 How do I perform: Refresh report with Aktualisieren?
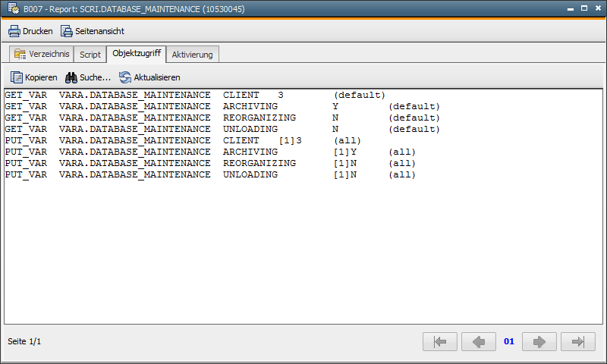coord(149,77)
